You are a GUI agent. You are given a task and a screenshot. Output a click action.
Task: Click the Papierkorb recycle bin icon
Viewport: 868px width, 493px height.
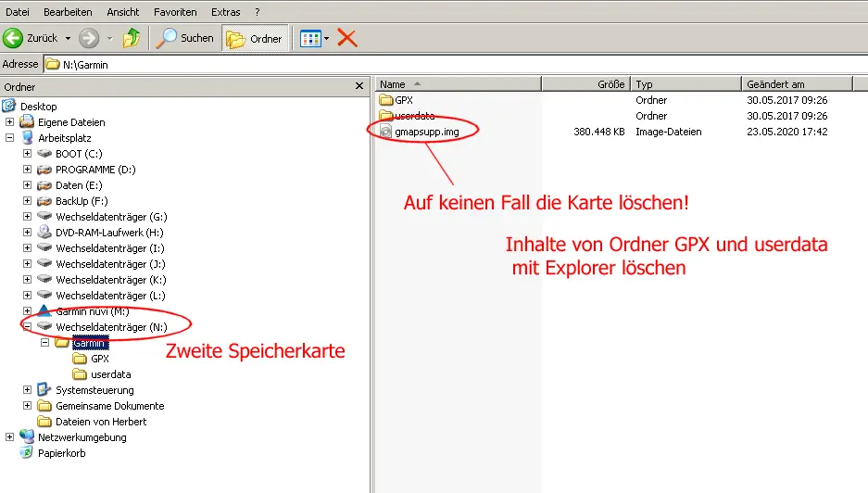coord(27,452)
